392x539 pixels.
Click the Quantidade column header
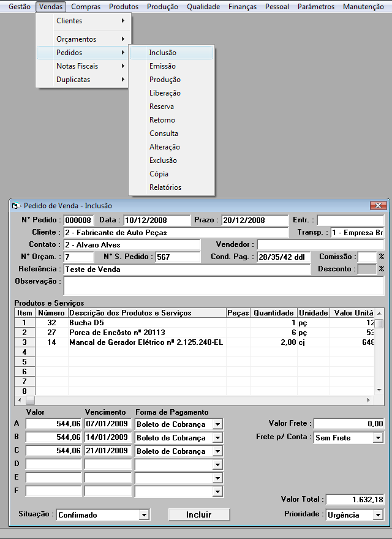(x=274, y=313)
